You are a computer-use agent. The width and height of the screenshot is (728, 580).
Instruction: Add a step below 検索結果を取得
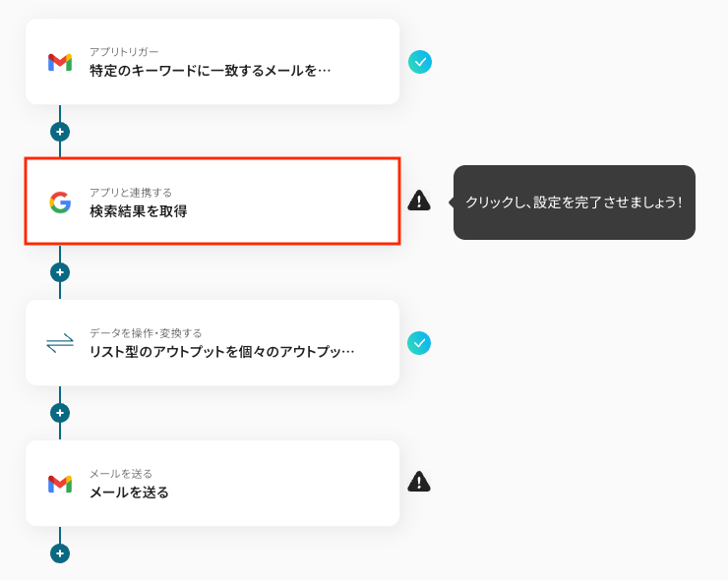(x=60, y=272)
